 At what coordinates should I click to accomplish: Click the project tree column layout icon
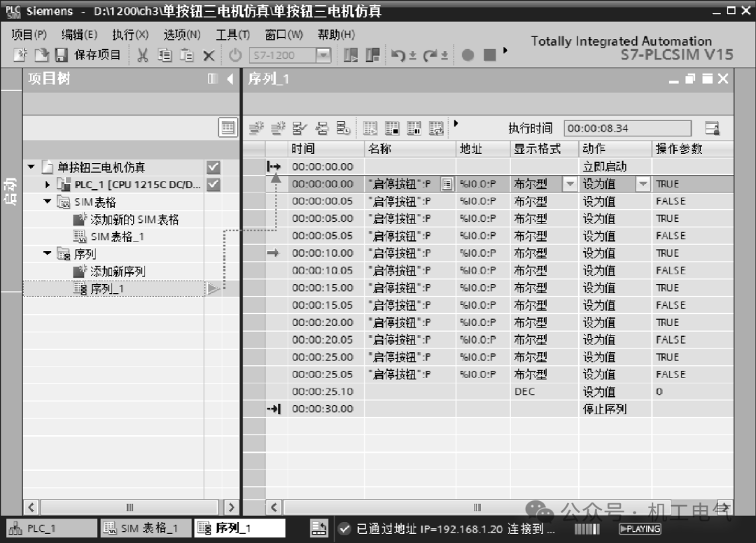coord(213,78)
